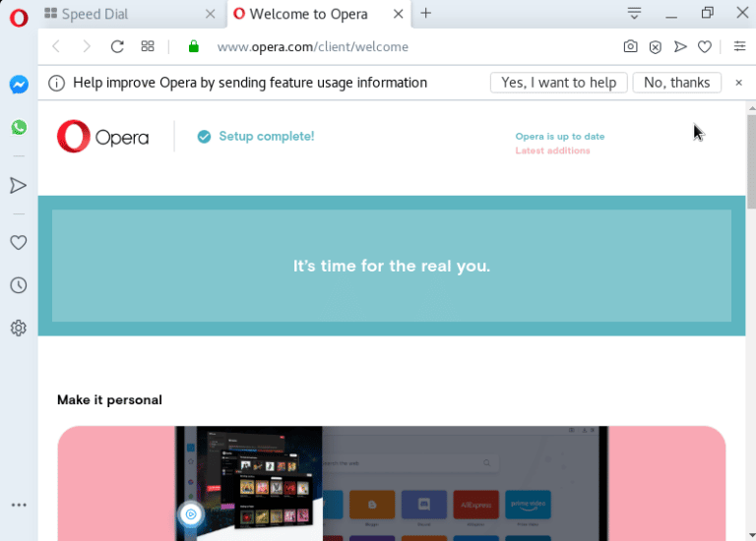
Task: Open the ad blocker shield icon
Action: click(x=656, y=47)
